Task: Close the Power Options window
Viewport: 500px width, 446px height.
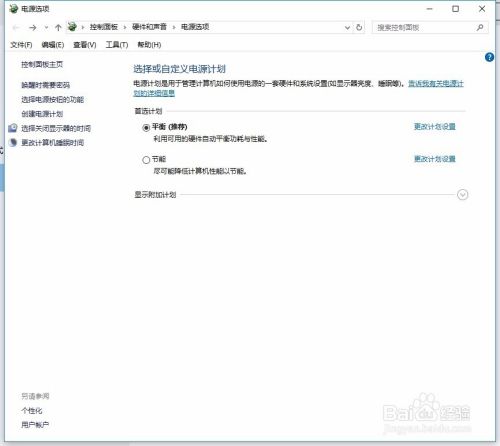Action: click(482, 9)
